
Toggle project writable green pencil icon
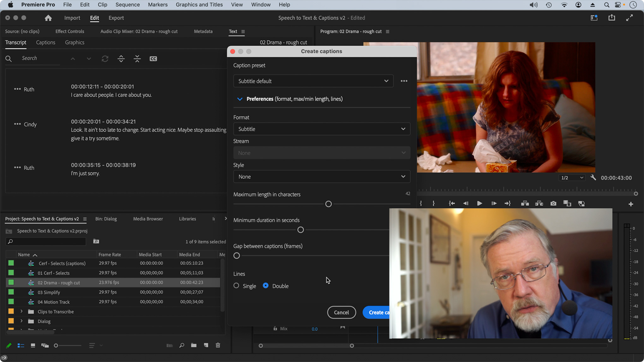coord(9,346)
